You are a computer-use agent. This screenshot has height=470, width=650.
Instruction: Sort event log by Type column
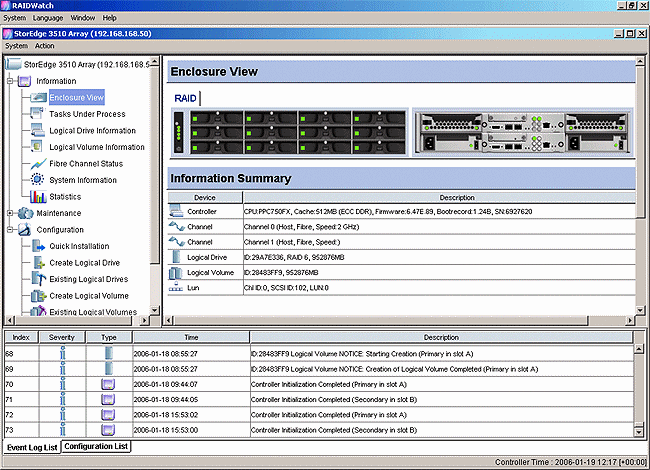pyautogui.click(x=109, y=337)
